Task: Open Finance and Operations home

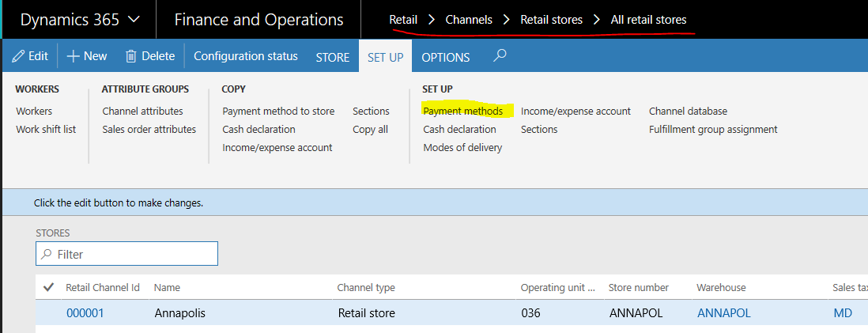Action: [259, 20]
